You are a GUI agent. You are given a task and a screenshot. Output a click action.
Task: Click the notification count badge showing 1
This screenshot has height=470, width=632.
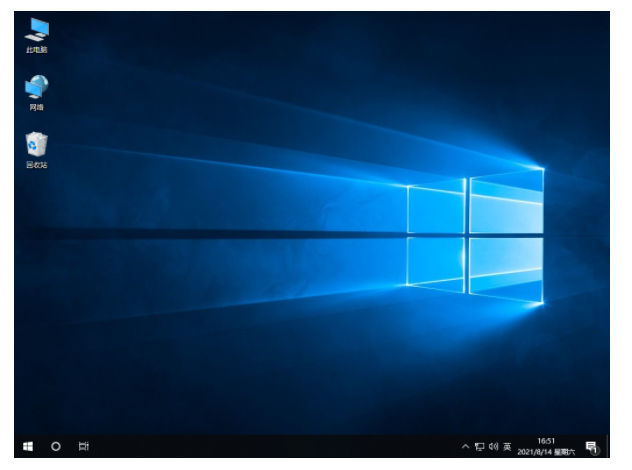(594, 450)
